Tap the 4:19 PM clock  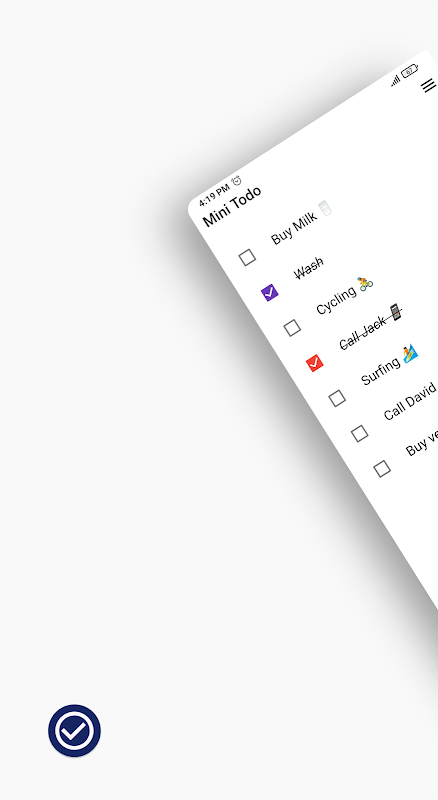[x=214, y=194]
